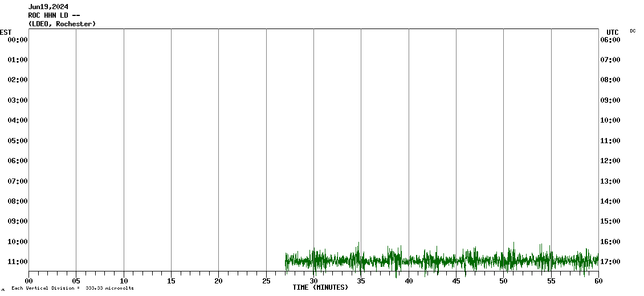Select the (LDEO, Rochester) subtitle text
This screenshot has height=296, width=644.
(x=62, y=24)
